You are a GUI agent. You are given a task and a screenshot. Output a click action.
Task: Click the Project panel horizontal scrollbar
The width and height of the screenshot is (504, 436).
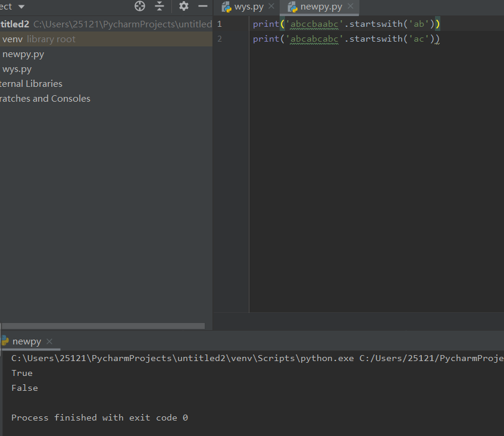click(103, 326)
